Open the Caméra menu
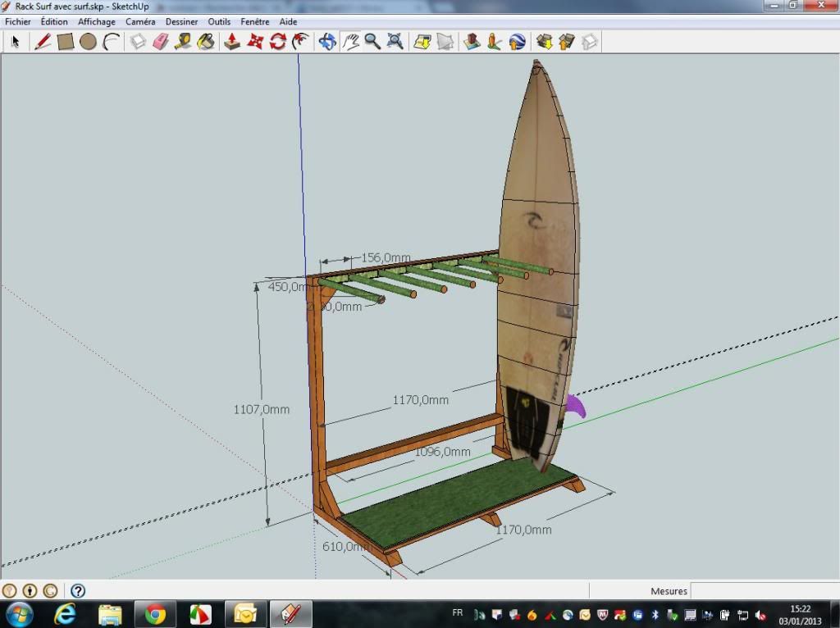Image resolution: width=840 pixels, height=628 pixels. [x=140, y=21]
